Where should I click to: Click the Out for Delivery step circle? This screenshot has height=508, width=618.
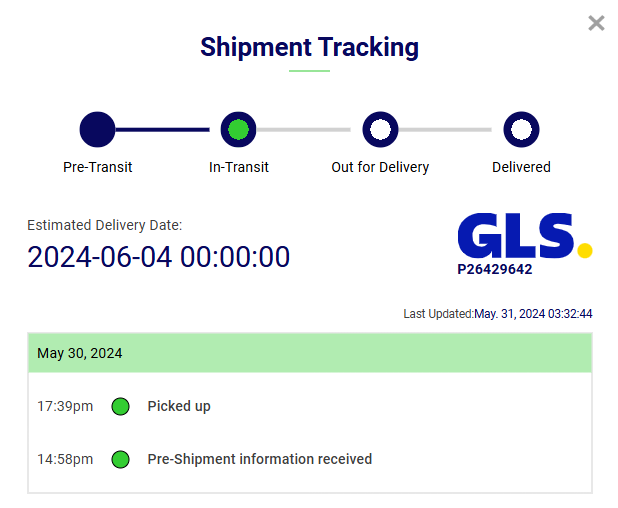tap(380, 129)
